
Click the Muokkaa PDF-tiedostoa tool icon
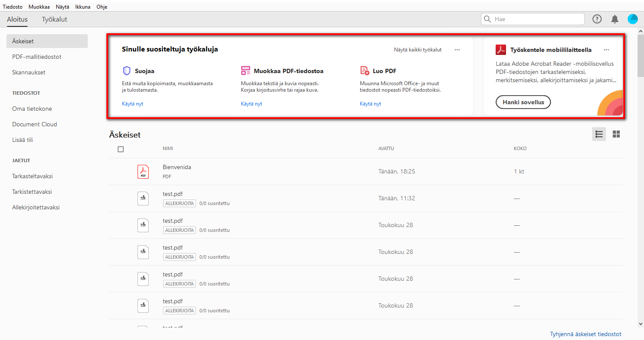click(x=246, y=71)
